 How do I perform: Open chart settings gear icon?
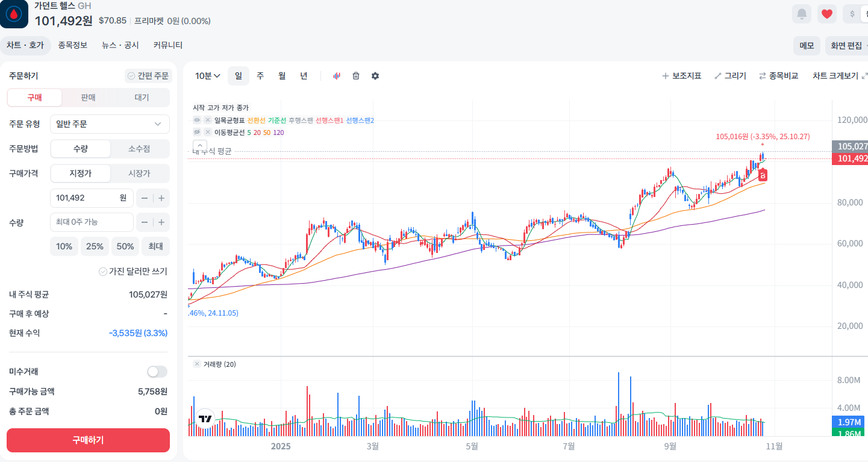point(375,76)
